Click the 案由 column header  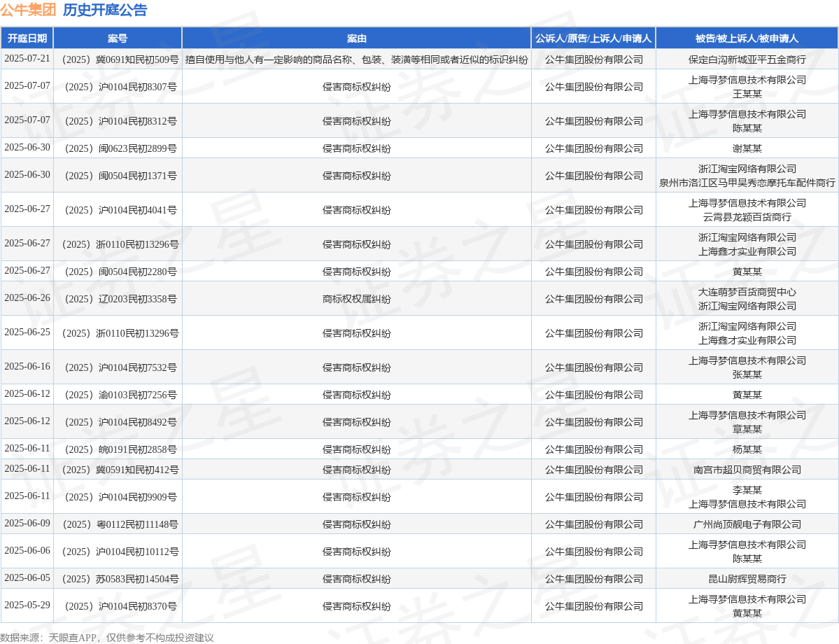[356, 38]
